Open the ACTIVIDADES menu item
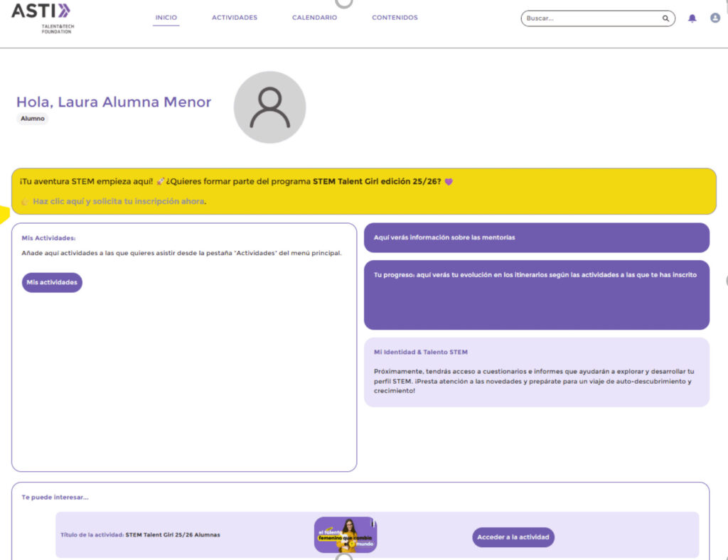The height and width of the screenshot is (560, 728). coord(235,18)
